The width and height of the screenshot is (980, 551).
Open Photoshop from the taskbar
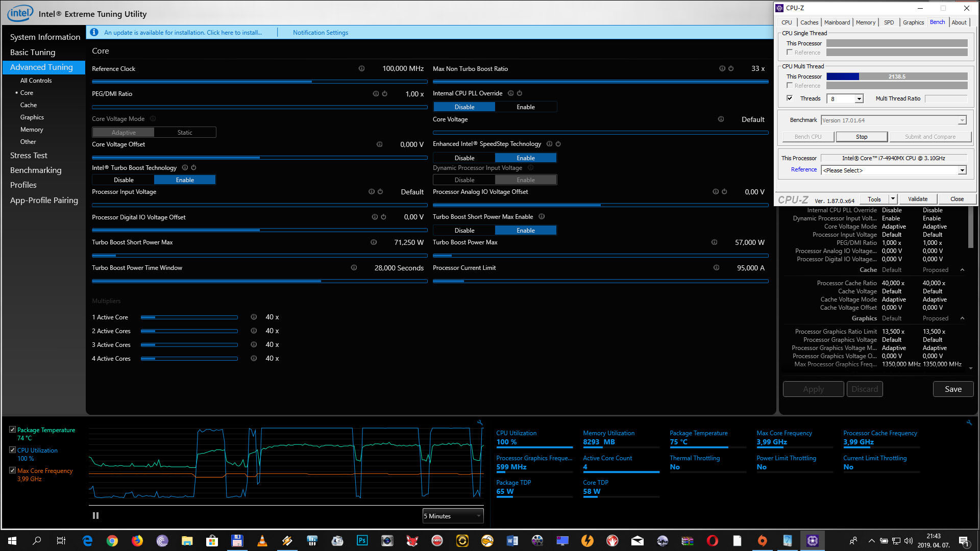tap(362, 541)
